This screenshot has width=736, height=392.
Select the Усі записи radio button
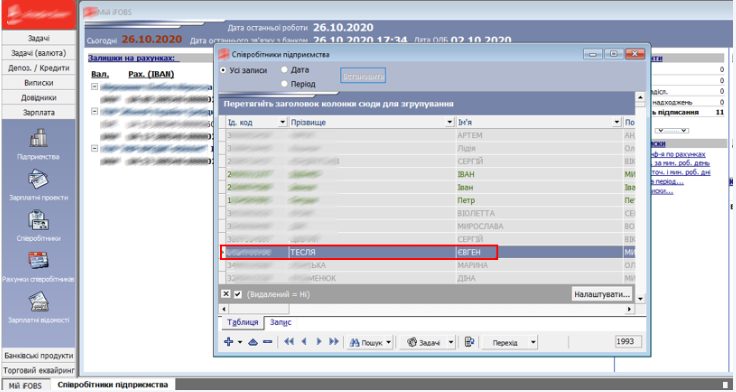223,70
